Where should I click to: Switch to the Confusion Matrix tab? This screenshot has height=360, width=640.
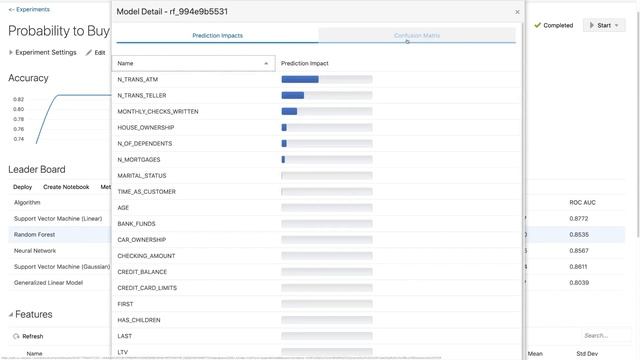click(x=417, y=36)
